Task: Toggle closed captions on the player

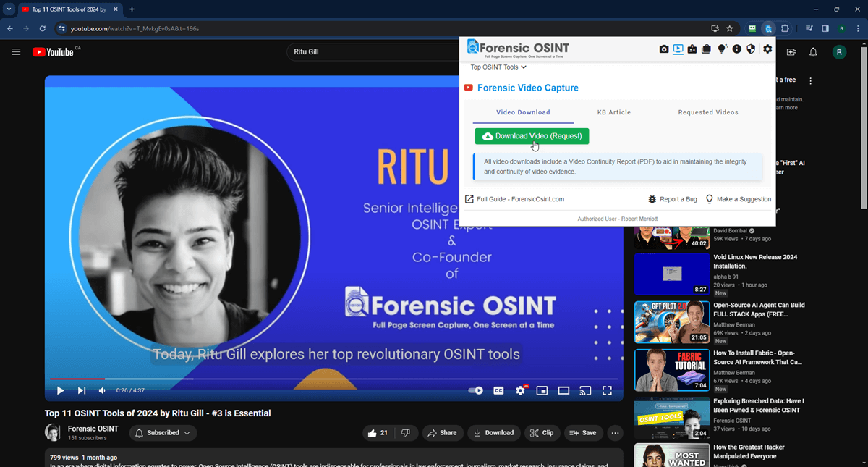Action: (498, 390)
